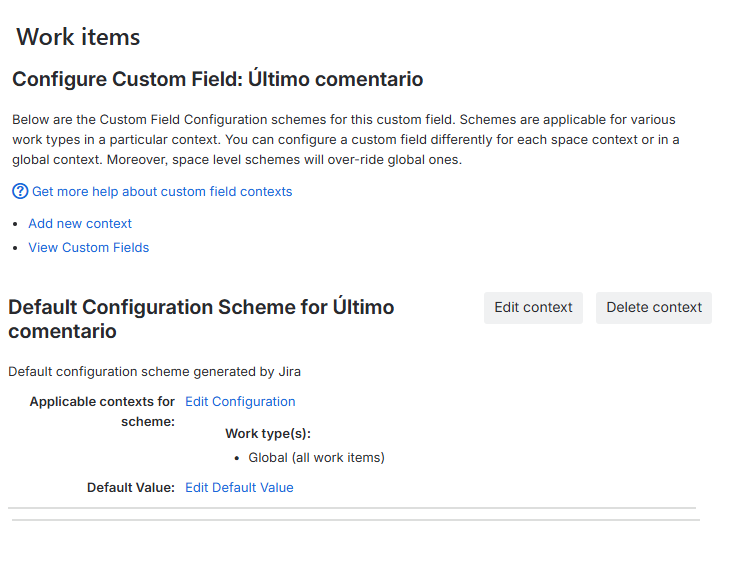Click the bullet beside 'View Custom Fields'
The image size is (732, 585).
point(16,248)
